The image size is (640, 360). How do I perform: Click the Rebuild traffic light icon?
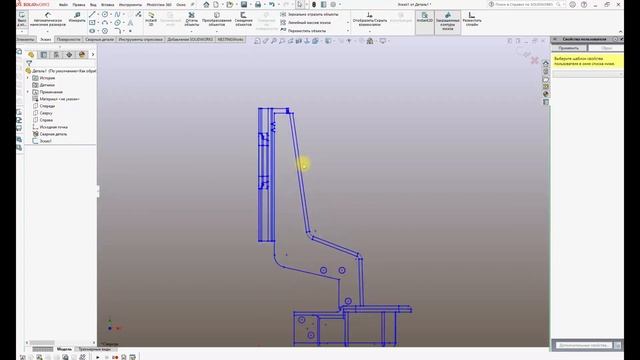[x=314, y=4]
